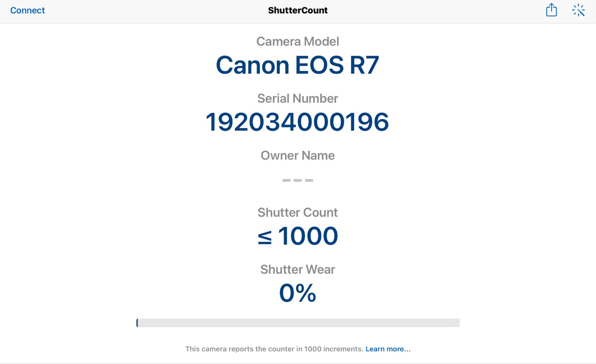This screenshot has height=364, width=596.
Task: Click the percent sign in shutter wear
Action: tap(306, 293)
